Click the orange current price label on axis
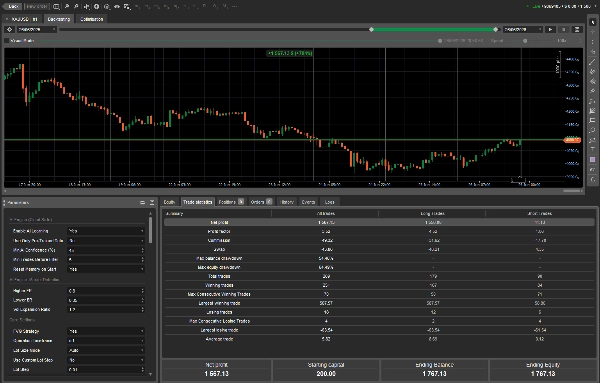Image resolution: width=600 pixels, height=383 pixels. coord(572,140)
